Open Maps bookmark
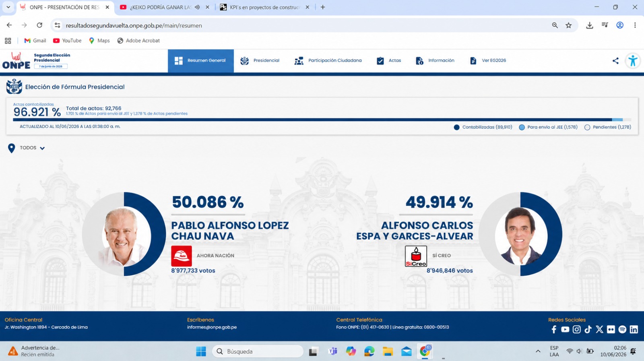644x361 pixels. click(x=99, y=41)
